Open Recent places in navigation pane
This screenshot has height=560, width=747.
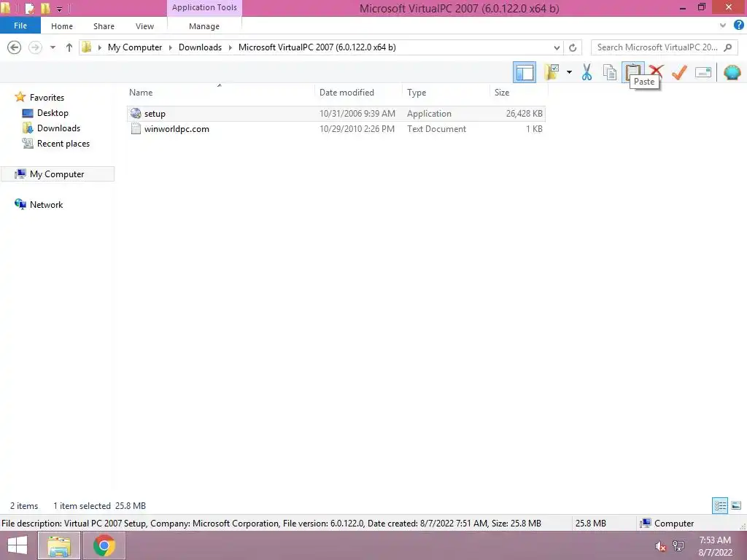tap(63, 144)
